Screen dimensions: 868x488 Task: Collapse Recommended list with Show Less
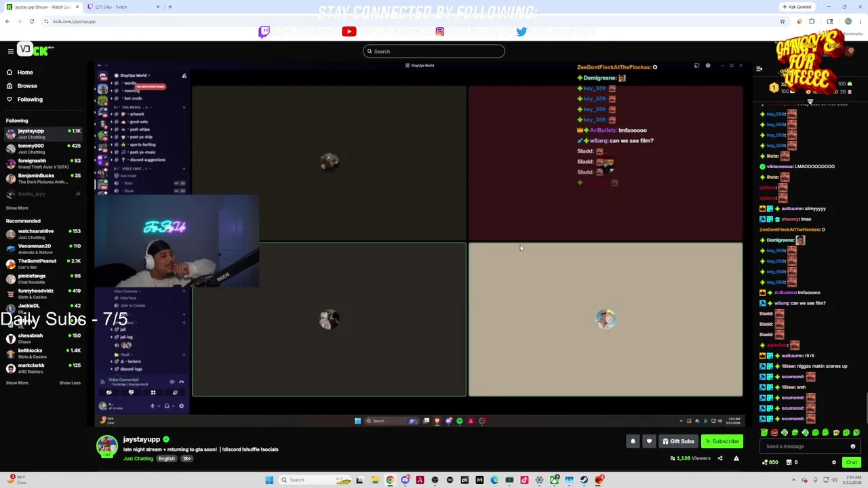[70, 383]
